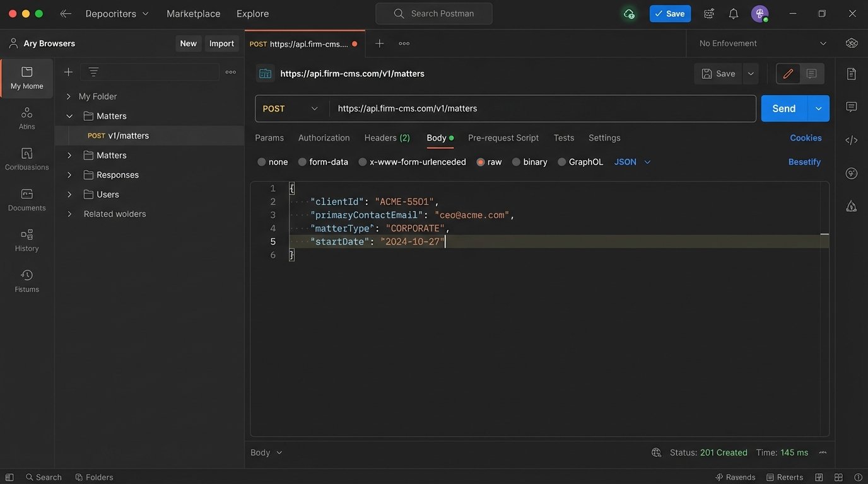
Task: Click the filter icon next to the sidebar search
Action: (93, 71)
